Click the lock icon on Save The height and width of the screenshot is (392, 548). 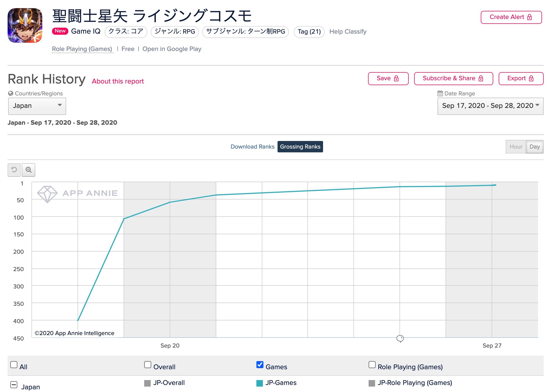[x=396, y=78]
